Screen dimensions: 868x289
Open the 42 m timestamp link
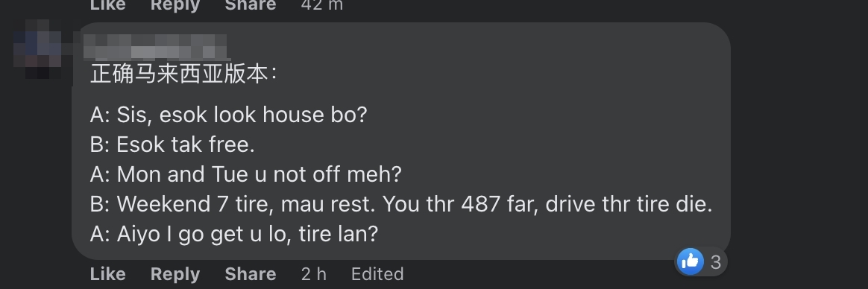point(321,5)
